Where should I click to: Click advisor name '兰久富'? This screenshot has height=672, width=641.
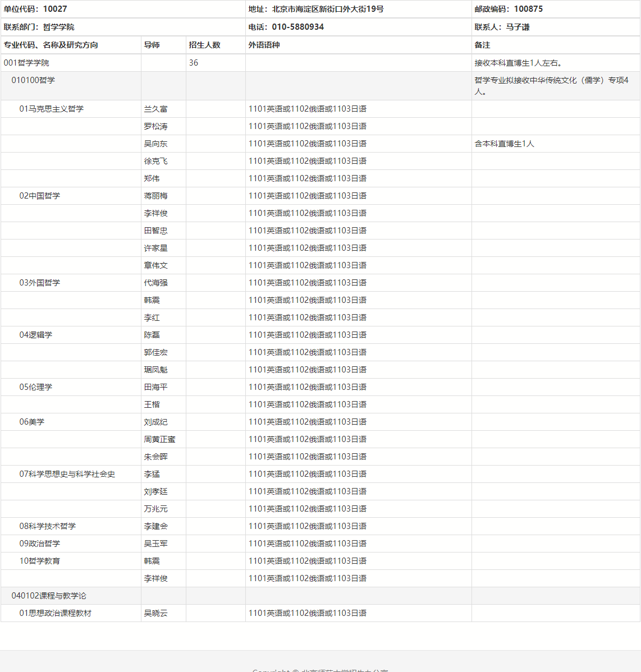tap(155, 109)
